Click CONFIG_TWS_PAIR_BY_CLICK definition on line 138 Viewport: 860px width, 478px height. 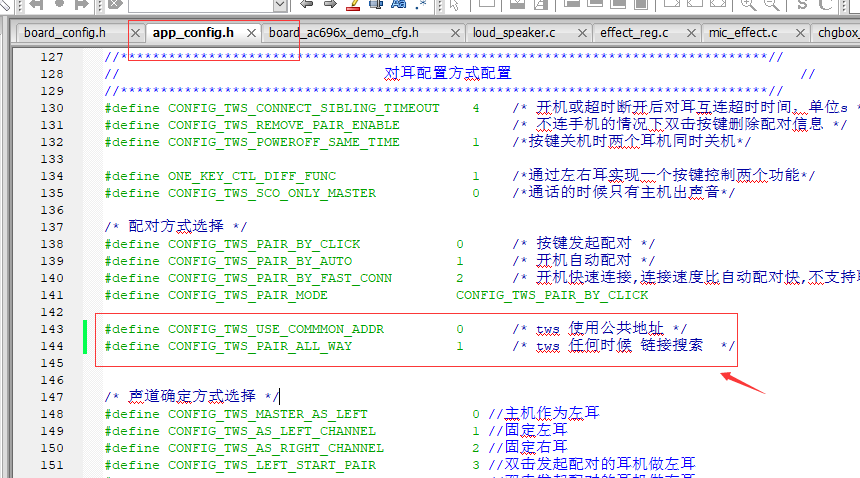tap(264, 244)
